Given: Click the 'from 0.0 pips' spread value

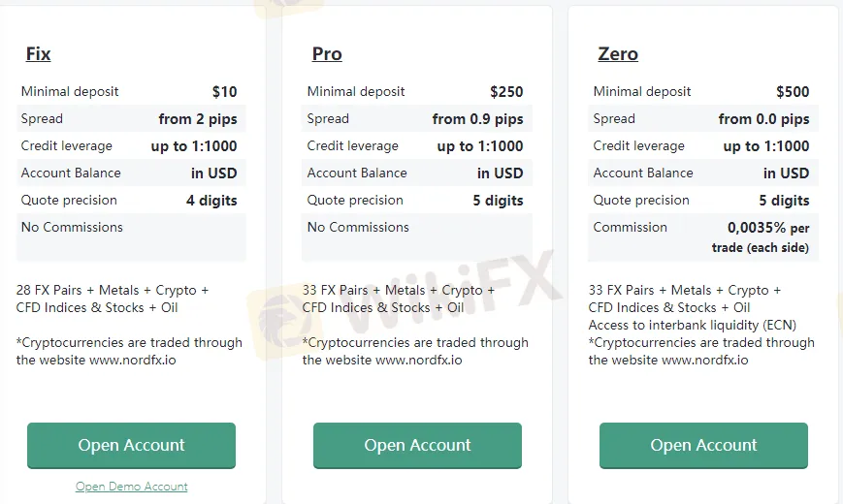Looking at the screenshot, I should (x=763, y=119).
